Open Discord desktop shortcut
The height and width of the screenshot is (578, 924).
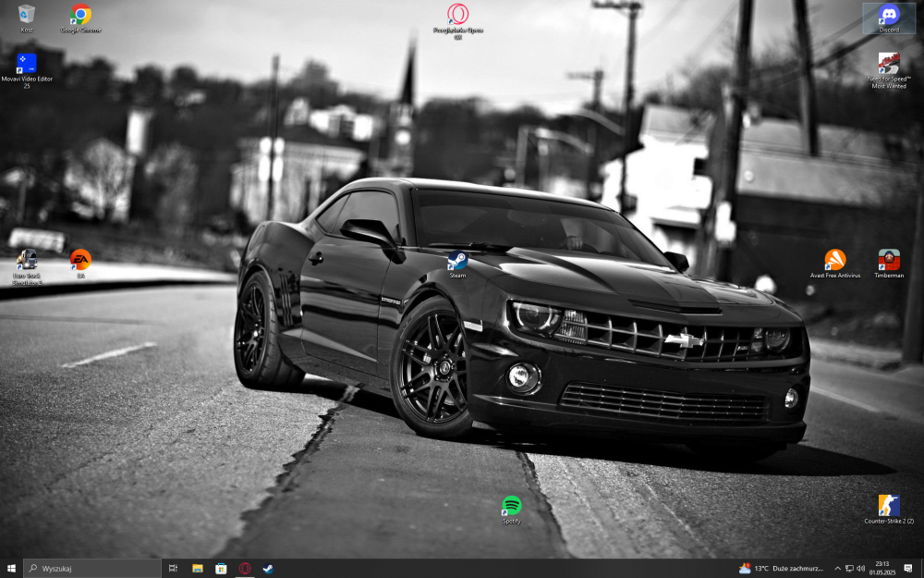[x=889, y=18]
